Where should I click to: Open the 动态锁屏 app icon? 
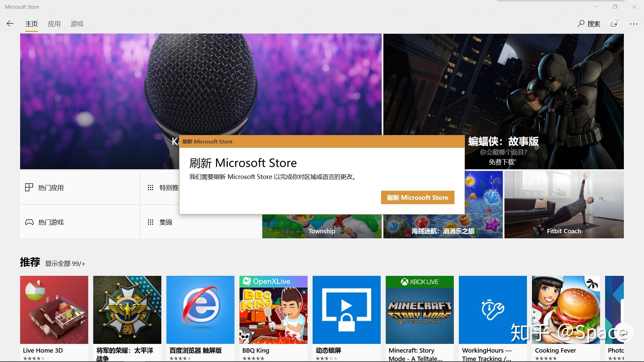coord(346,310)
